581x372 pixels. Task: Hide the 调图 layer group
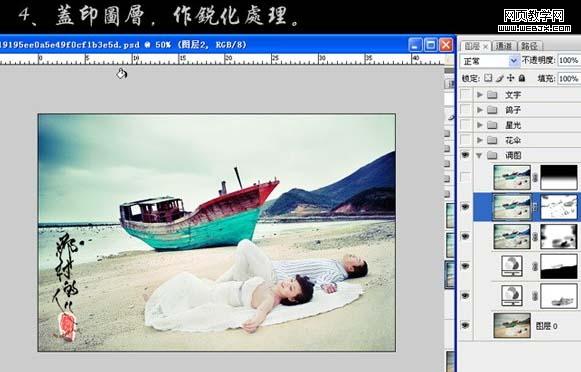465,155
